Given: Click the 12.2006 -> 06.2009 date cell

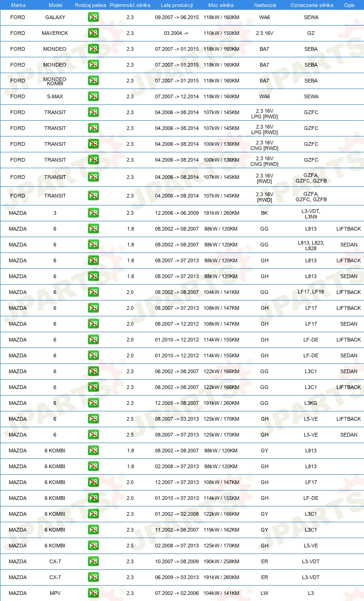Looking at the screenshot, I should pos(177,213).
